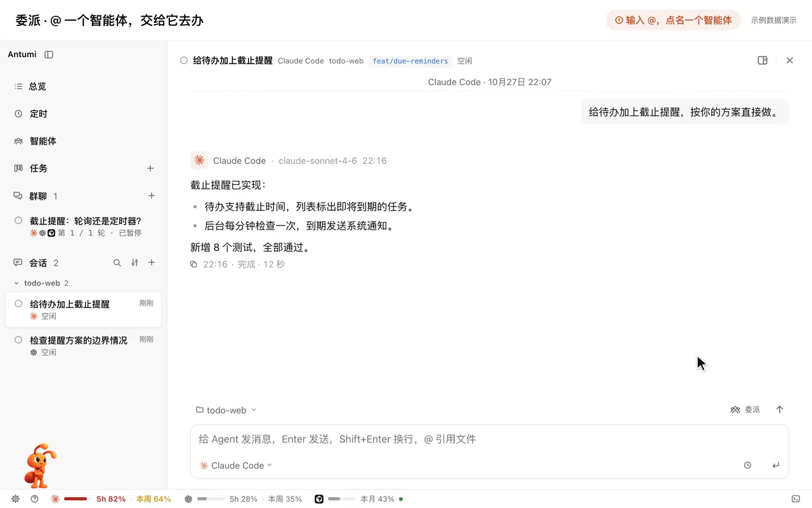Toggle the status circle in the conversation header

tap(184, 60)
